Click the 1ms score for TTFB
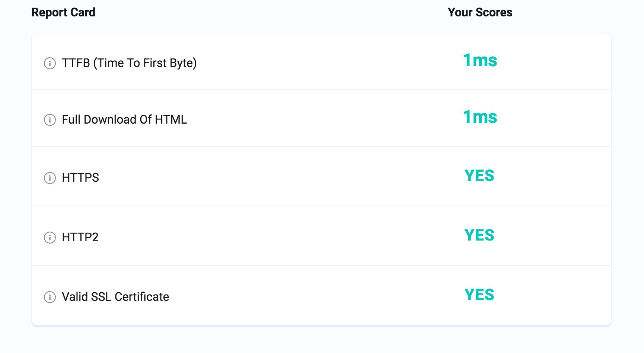Screen dimensions: 644x353 [x=480, y=60]
